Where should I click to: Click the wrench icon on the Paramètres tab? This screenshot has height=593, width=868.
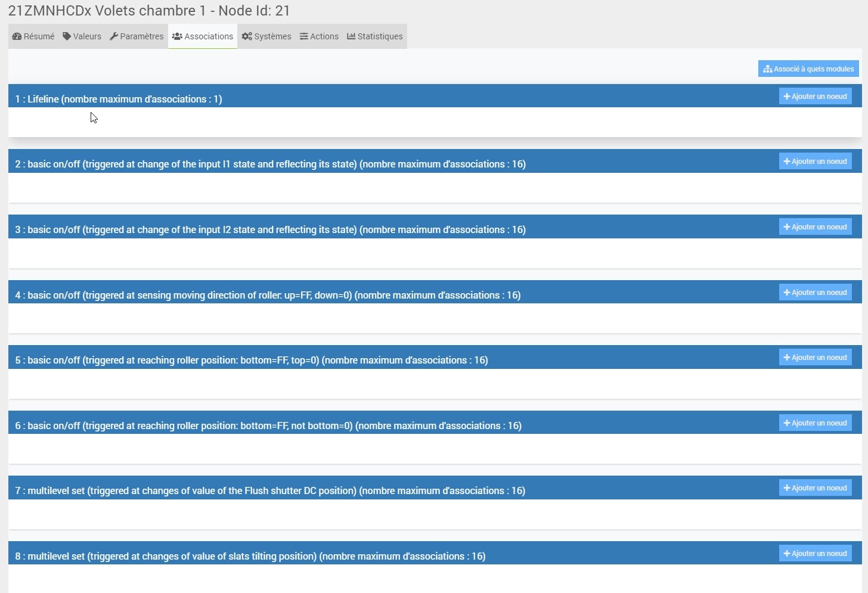coord(114,36)
